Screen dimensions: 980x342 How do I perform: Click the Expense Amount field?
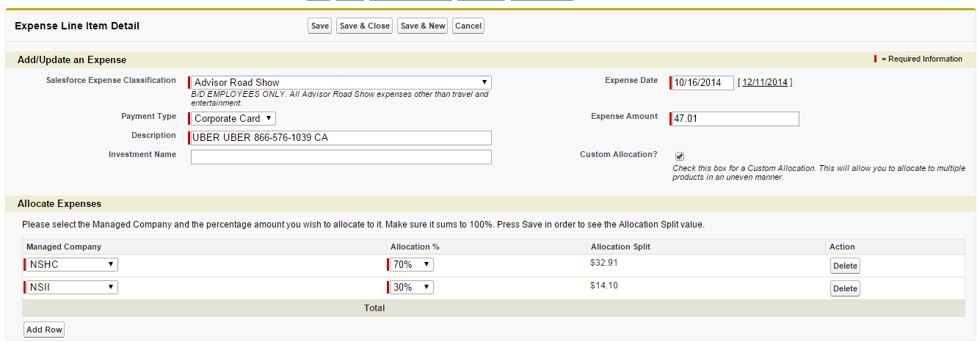tap(736, 119)
